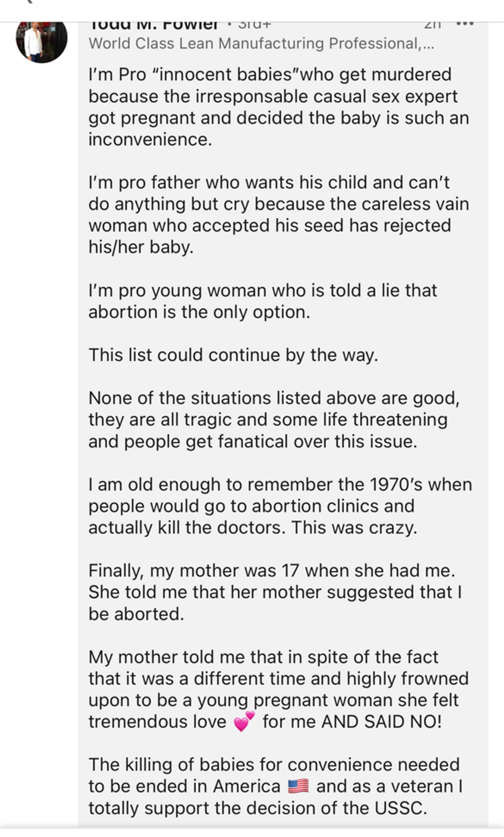Tap the None of the situations paragraph

pos(274,420)
